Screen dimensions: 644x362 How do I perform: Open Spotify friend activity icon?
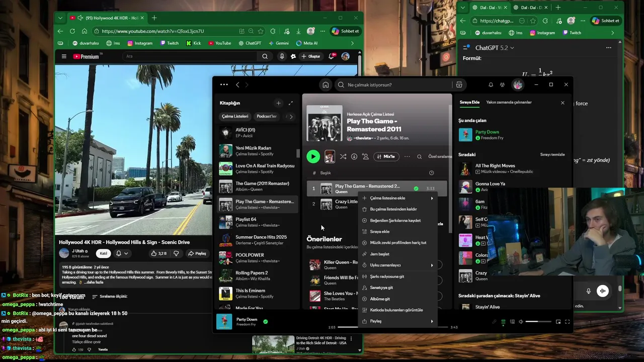[502, 85]
